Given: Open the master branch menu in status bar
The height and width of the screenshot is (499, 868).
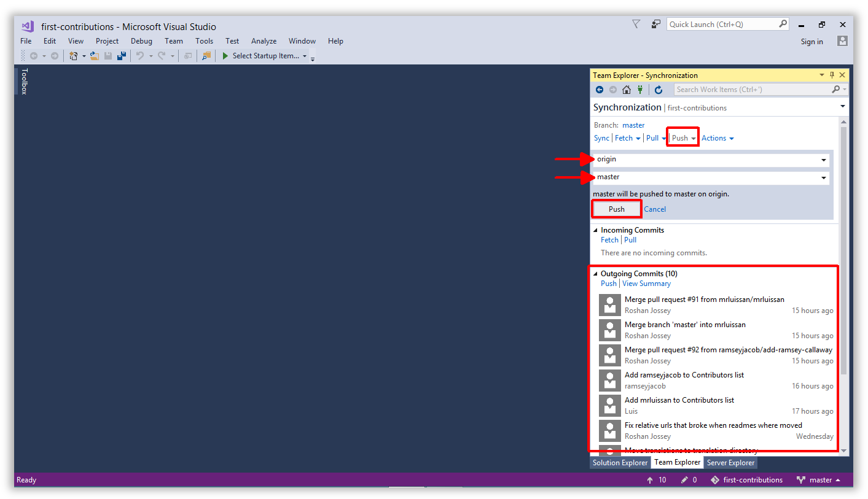Looking at the screenshot, I should [818, 480].
